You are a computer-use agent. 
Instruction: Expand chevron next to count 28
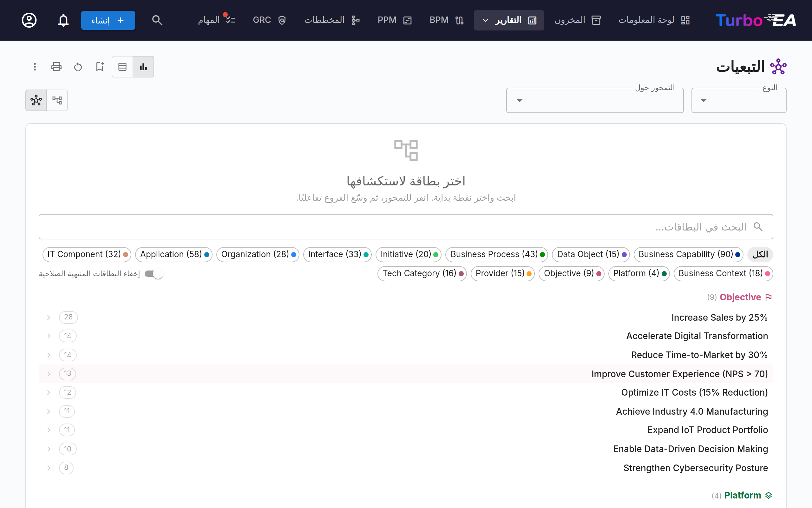click(x=49, y=317)
